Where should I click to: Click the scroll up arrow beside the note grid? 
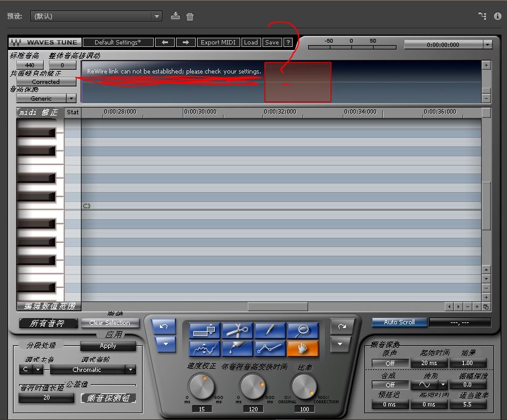(x=486, y=269)
